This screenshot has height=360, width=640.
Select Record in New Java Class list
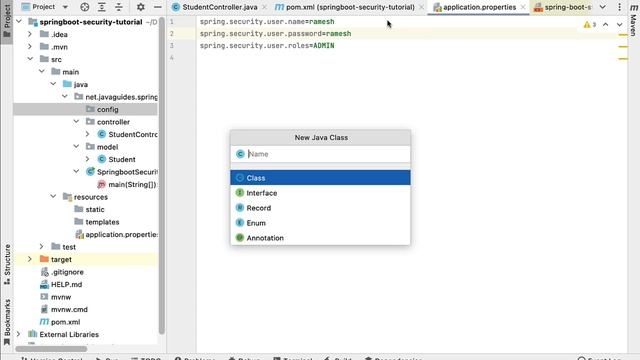click(x=320, y=208)
